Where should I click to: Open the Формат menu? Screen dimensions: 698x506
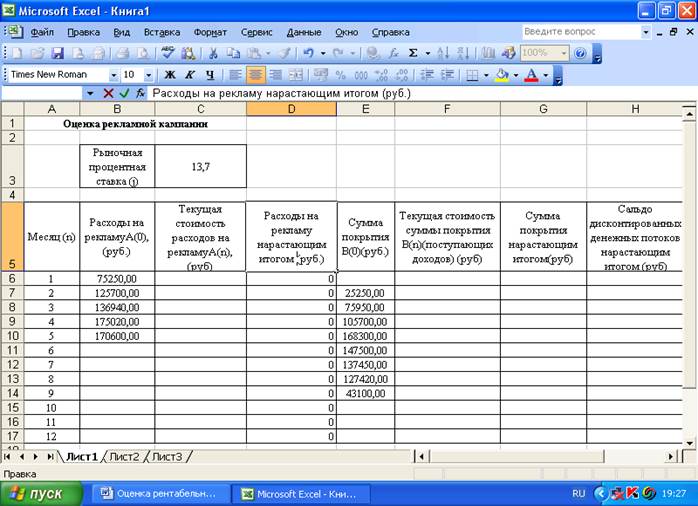point(210,32)
